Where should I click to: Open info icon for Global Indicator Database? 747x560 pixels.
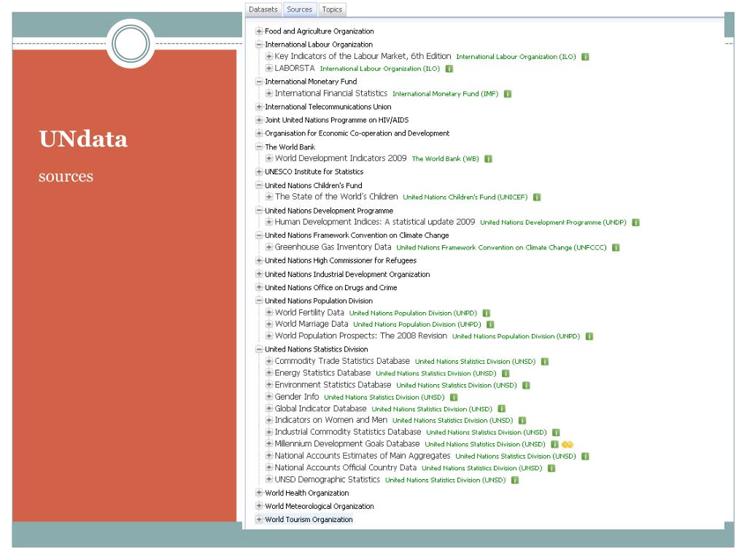pos(501,408)
